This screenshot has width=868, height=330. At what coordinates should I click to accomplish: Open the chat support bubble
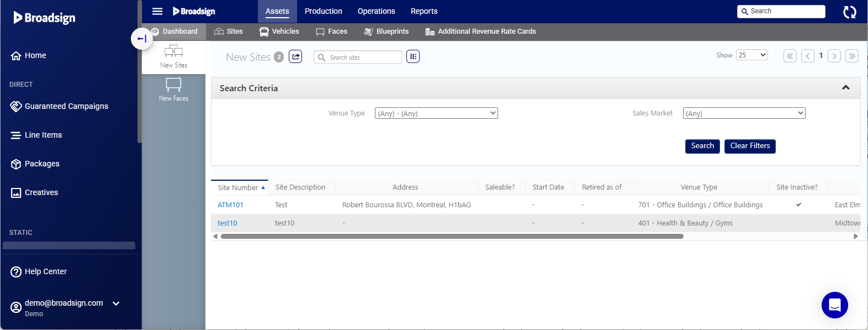pyautogui.click(x=834, y=305)
